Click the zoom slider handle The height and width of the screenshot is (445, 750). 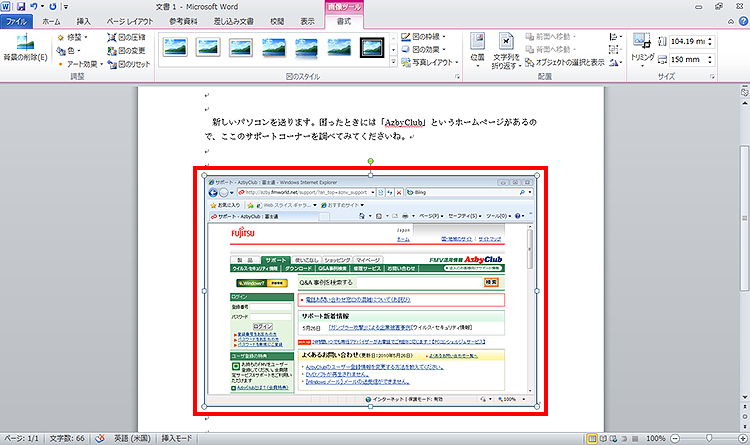click(x=709, y=438)
